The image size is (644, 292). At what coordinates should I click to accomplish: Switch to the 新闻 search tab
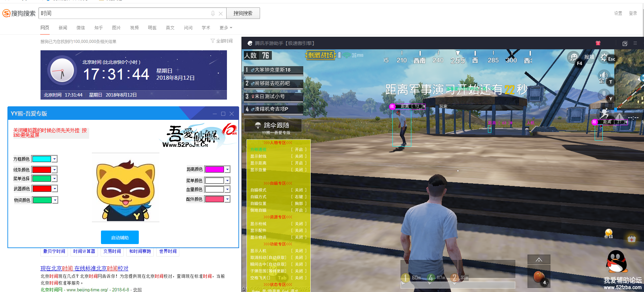(x=63, y=28)
